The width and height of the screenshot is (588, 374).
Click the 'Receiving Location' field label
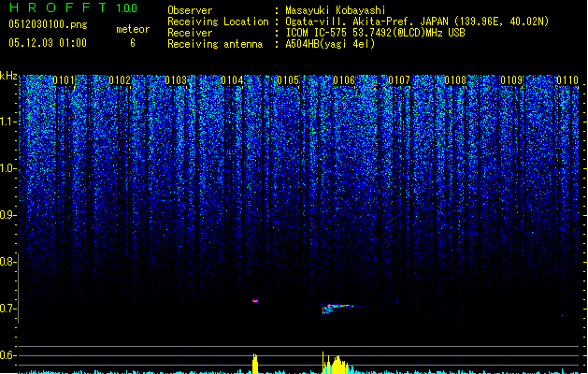218,22
